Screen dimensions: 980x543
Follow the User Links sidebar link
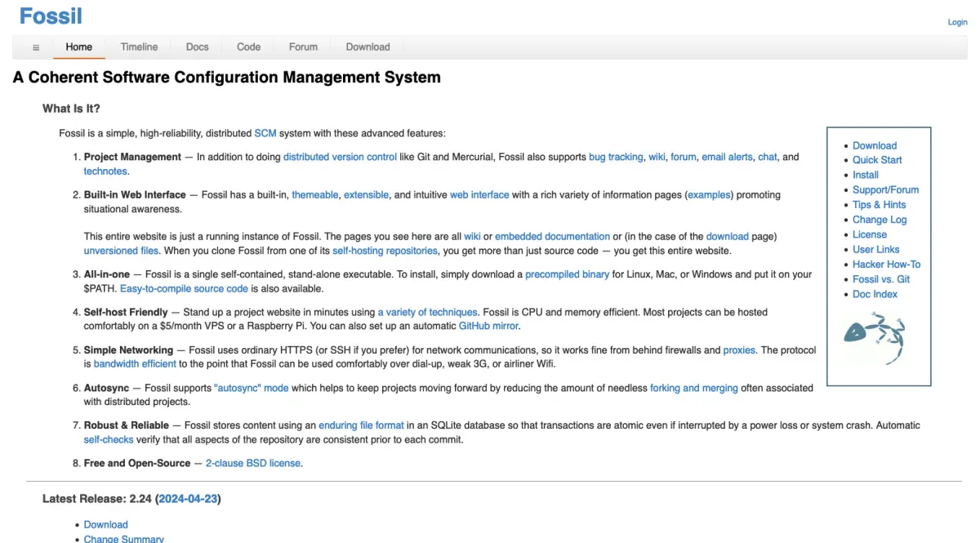876,249
